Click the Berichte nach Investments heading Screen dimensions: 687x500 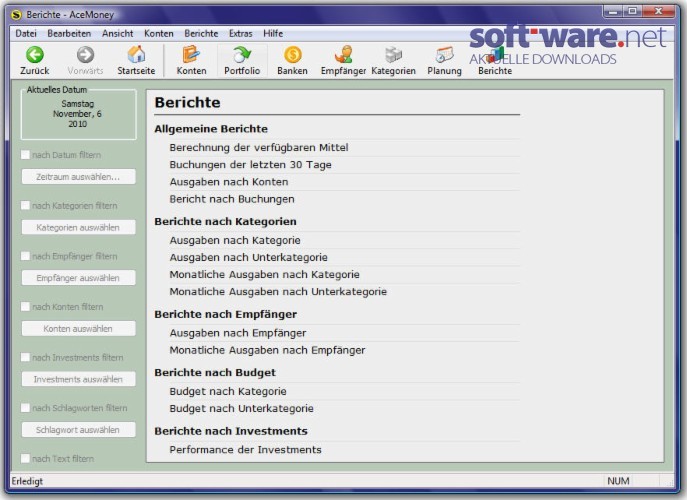click(230, 431)
